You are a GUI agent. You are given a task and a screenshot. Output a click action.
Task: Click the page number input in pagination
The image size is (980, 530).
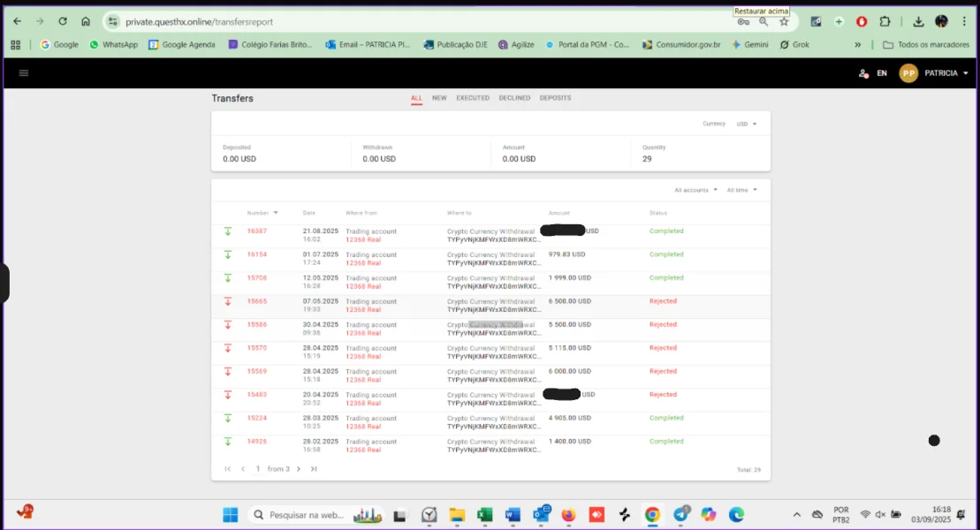click(x=258, y=469)
